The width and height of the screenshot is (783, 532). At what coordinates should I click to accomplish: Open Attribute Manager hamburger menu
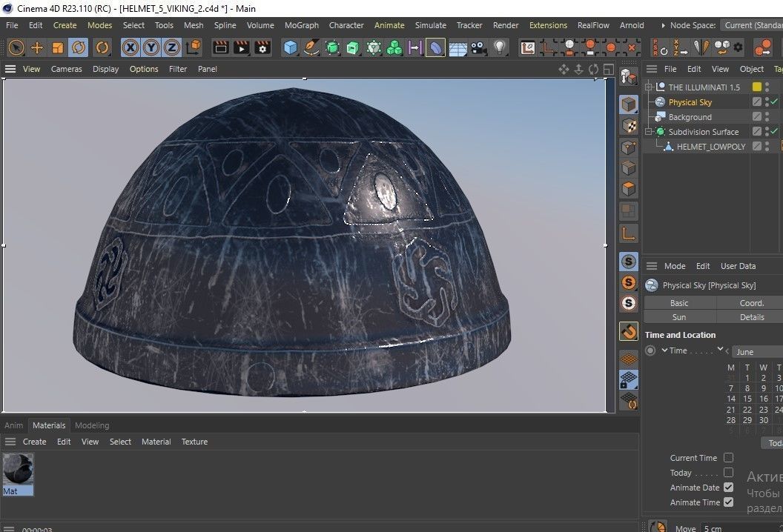coord(652,266)
